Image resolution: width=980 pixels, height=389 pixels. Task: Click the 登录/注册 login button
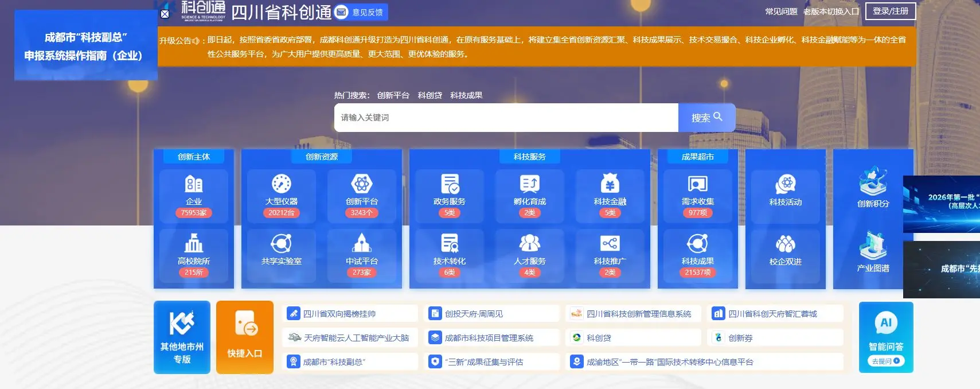point(891,11)
